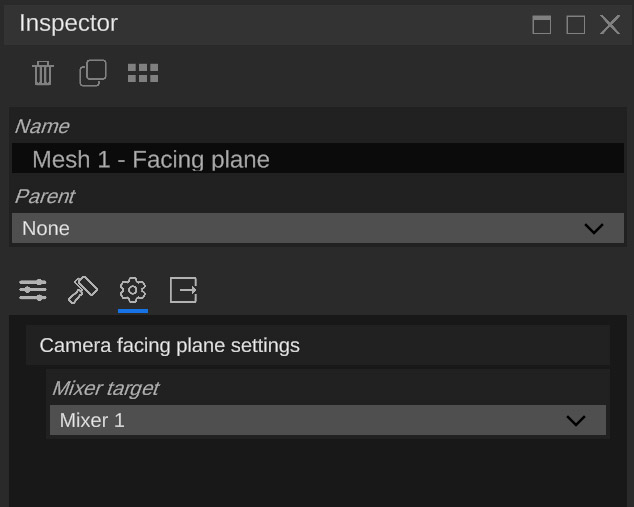Screen dimensions: 634x507
Task: Click the Mixer target label
Action: [106, 389]
